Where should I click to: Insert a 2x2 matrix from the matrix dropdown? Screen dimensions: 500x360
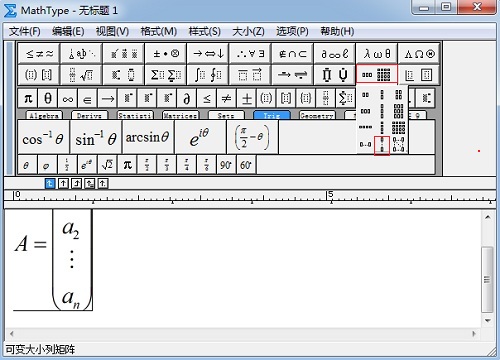(399, 95)
